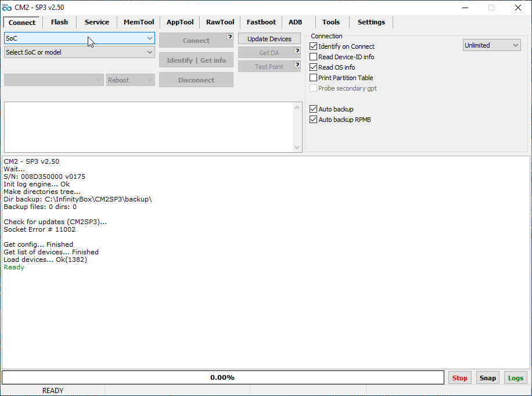
Task: Open the AppTool tab
Action: pyautogui.click(x=180, y=22)
